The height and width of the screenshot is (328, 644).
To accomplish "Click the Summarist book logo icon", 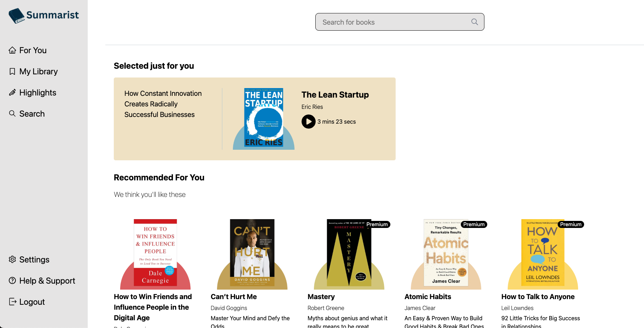I will point(17,16).
